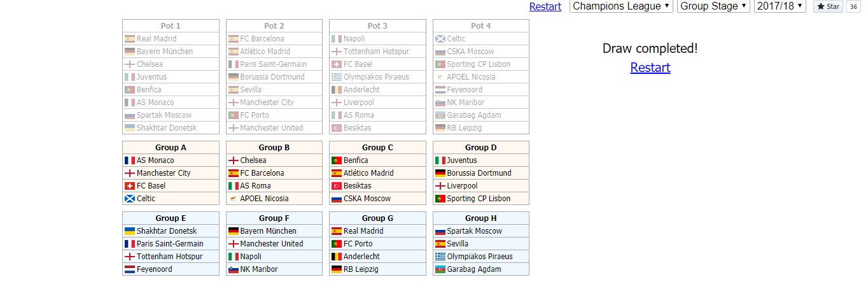Select the Pot 3 header

point(377,26)
